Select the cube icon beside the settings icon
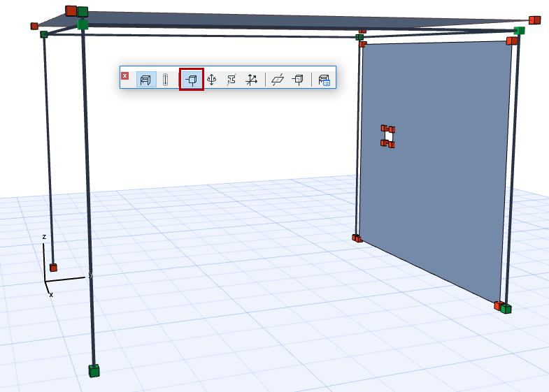 (298, 80)
